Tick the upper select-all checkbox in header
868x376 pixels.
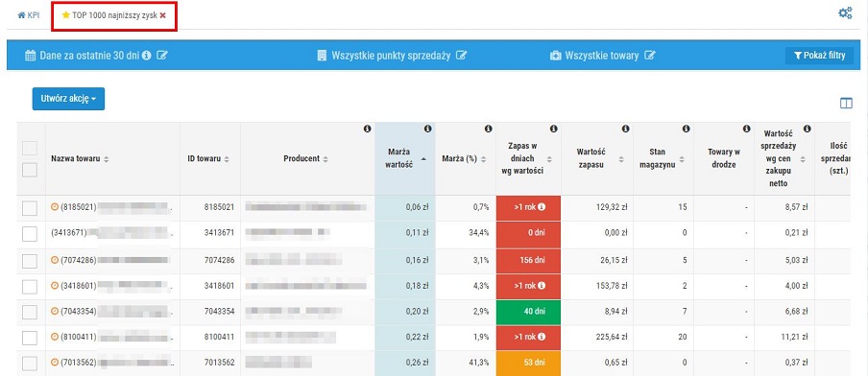tap(30, 148)
